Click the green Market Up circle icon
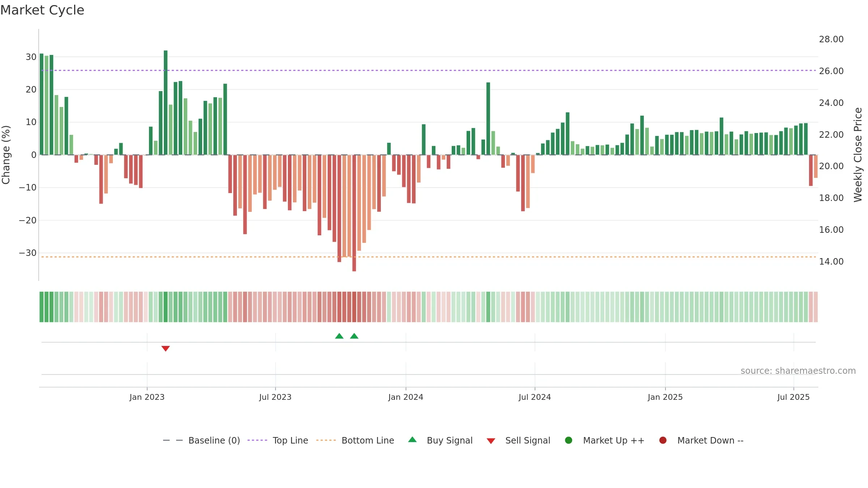868x488 pixels. tap(569, 440)
